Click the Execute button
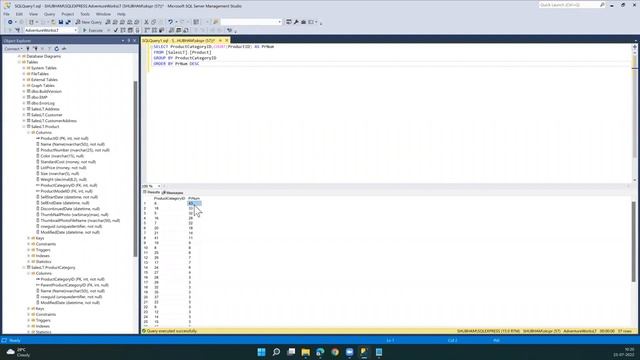Screen dimensions: 640x360 pos(93,30)
